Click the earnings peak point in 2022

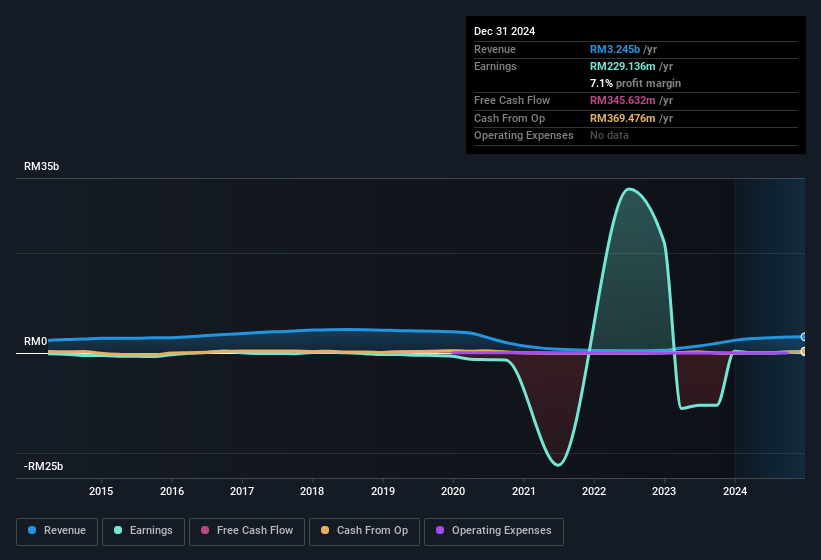629,189
